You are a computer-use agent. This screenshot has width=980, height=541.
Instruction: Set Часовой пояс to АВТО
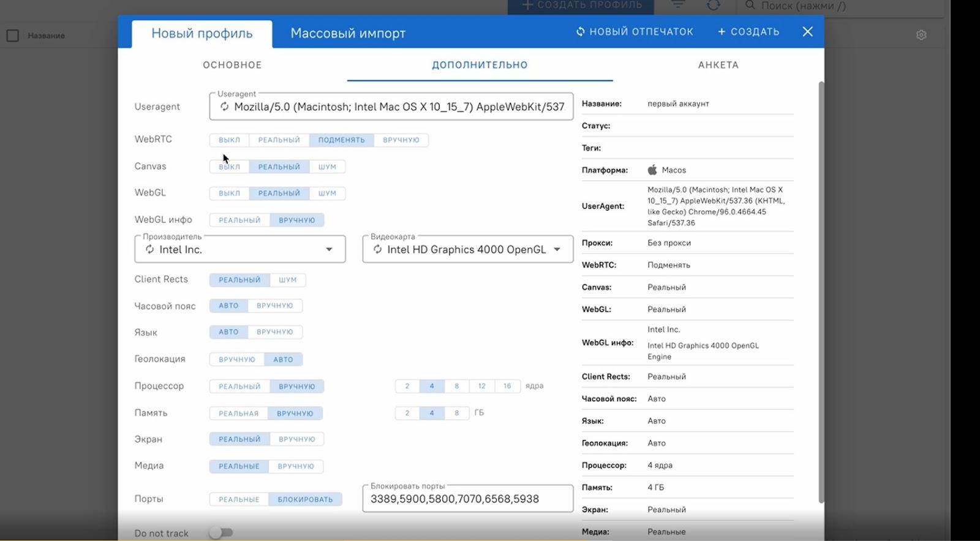[228, 306]
